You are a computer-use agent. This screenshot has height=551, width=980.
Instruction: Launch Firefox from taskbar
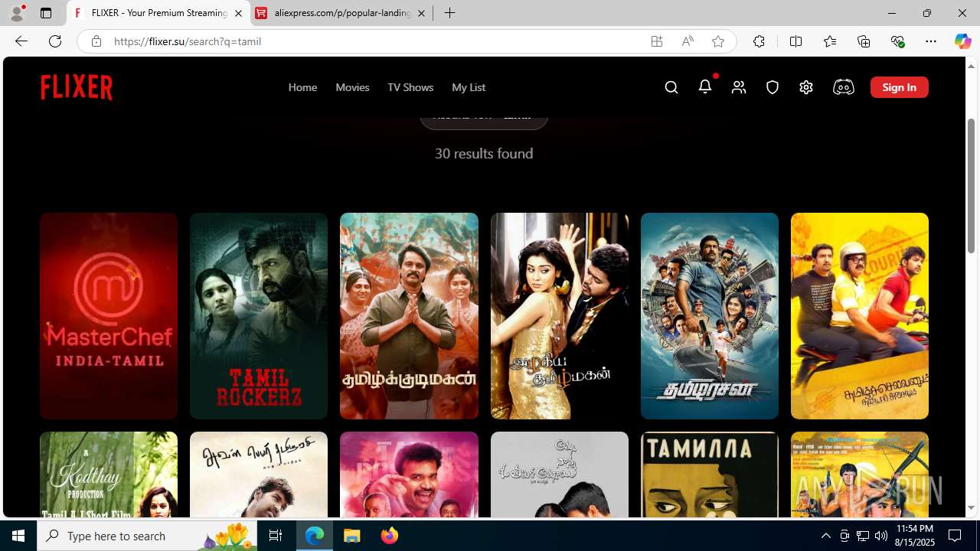(x=389, y=536)
